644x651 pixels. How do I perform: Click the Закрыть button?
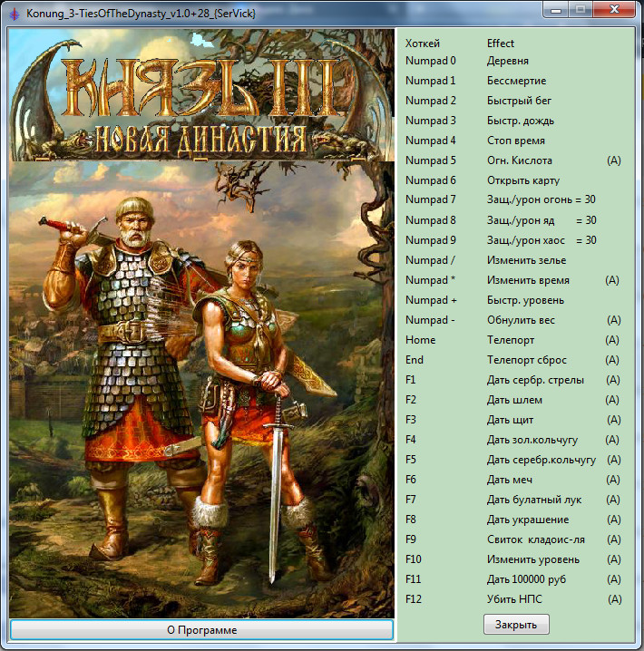[516, 625]
